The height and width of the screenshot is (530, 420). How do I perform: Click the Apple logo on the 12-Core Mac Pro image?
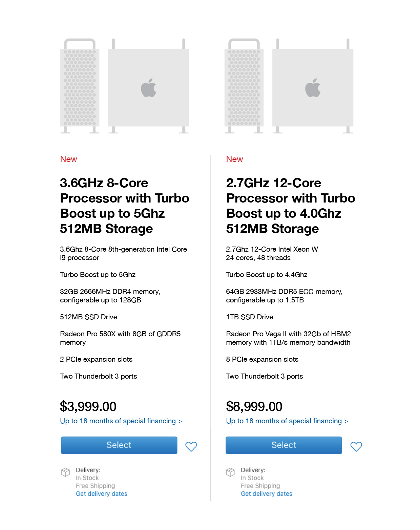tap(313, 88)
